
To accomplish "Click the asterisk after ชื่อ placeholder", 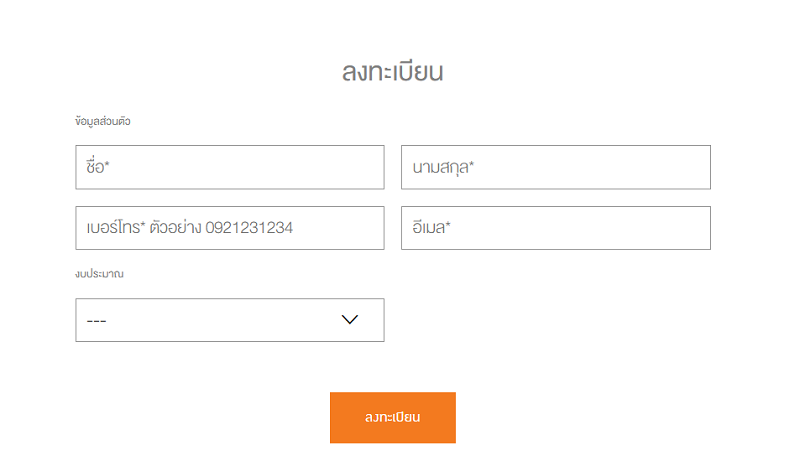I will 107,164.
